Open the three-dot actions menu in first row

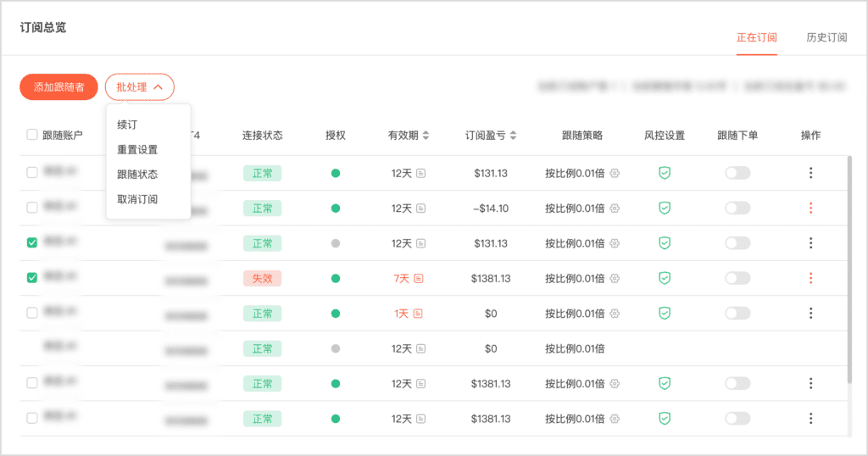click(x=810, y=173)
